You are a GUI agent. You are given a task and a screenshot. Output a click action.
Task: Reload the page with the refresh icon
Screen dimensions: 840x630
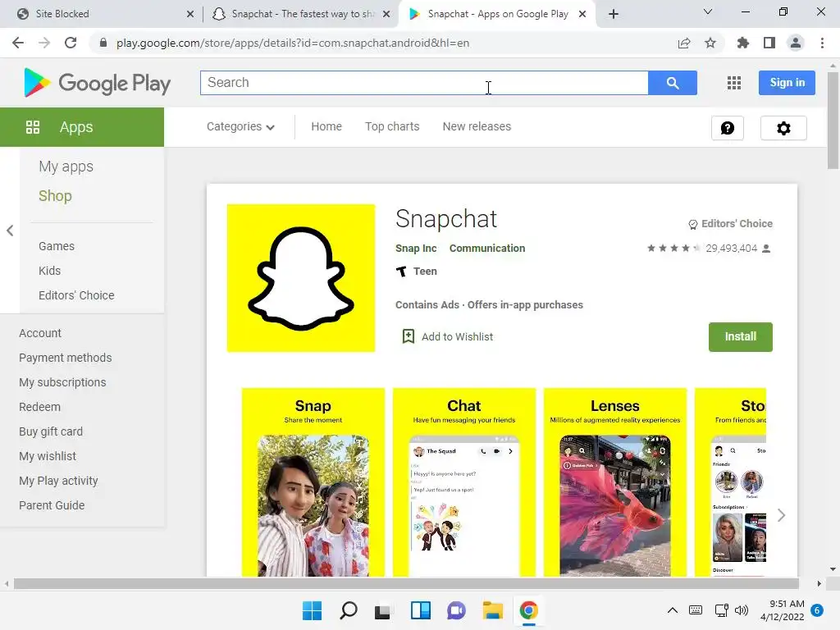pos(71,43)
